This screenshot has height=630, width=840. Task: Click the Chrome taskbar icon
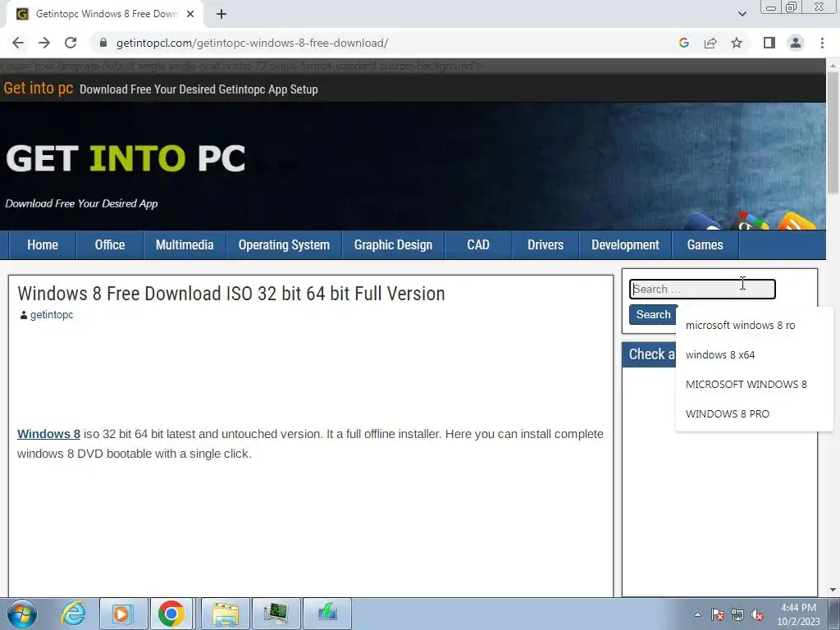(171, 614)
